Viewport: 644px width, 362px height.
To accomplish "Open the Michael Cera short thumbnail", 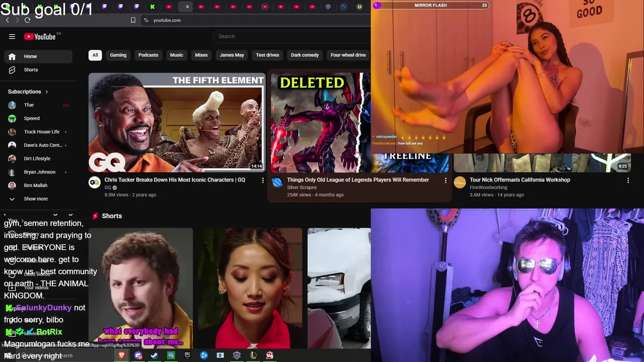I will click(140, 288).
